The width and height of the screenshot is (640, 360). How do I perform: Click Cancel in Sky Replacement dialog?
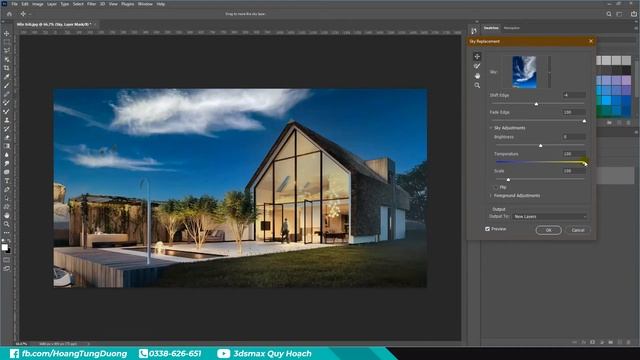pos(578,230)
